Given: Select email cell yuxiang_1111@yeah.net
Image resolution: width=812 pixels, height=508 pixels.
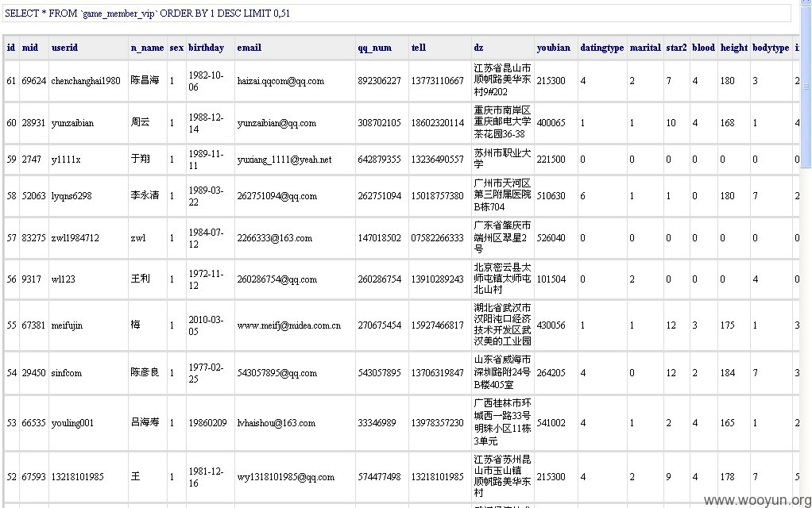Looking at the screenshot, I should tap(284, 160).
